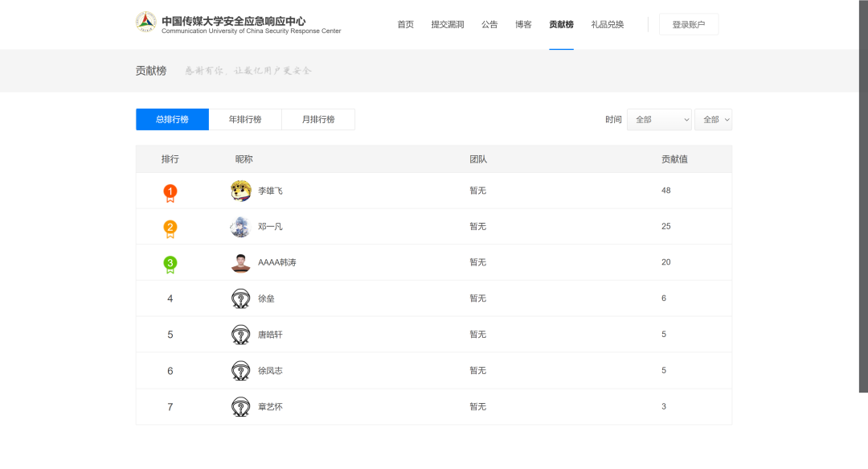Go to the 礼品兑换 page
868x469 pixels.
click(x=608, y=24)
